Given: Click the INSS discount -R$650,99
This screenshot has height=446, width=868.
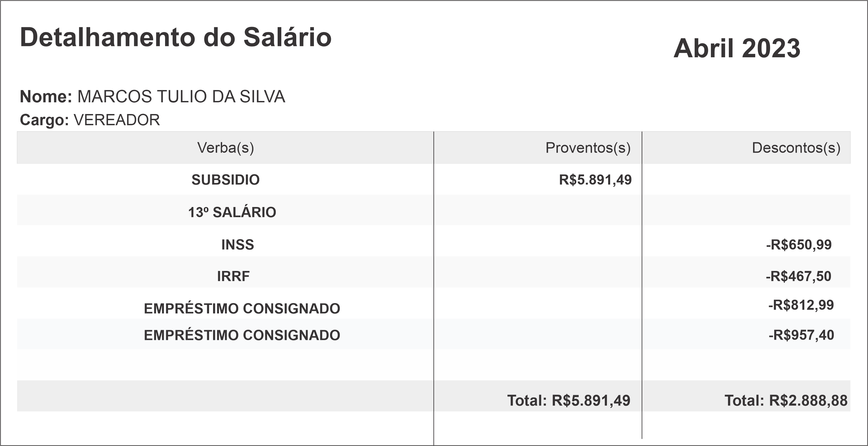Looking at the screenshot, I should coord(799,245).
